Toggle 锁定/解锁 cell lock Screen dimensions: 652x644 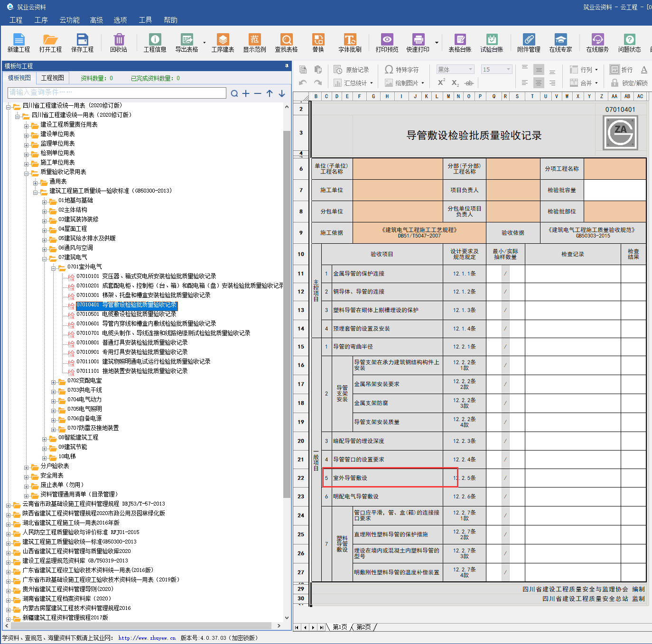click(629, 83)
